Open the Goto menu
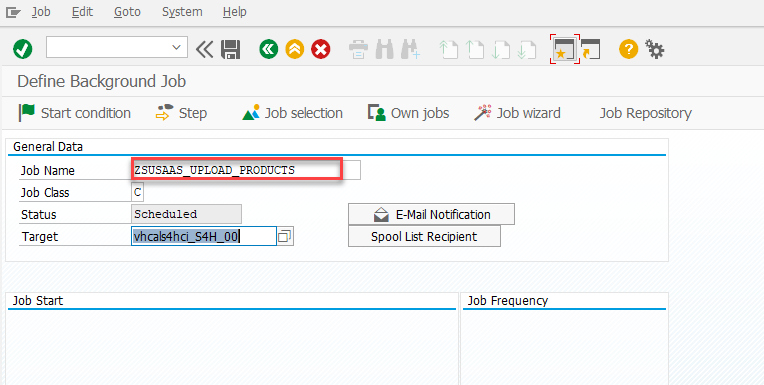This screenshot has width=764, height=385. [127, 12]
